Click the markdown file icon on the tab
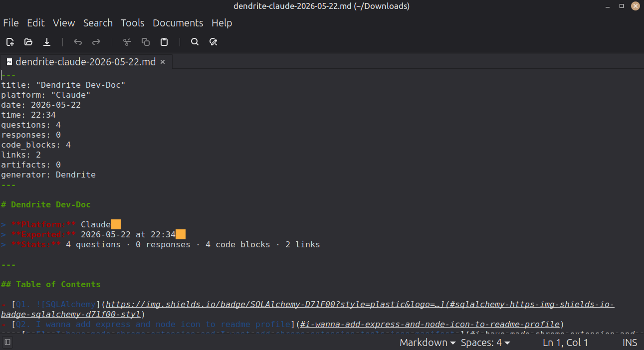644x350 pixels. (9, 62)
